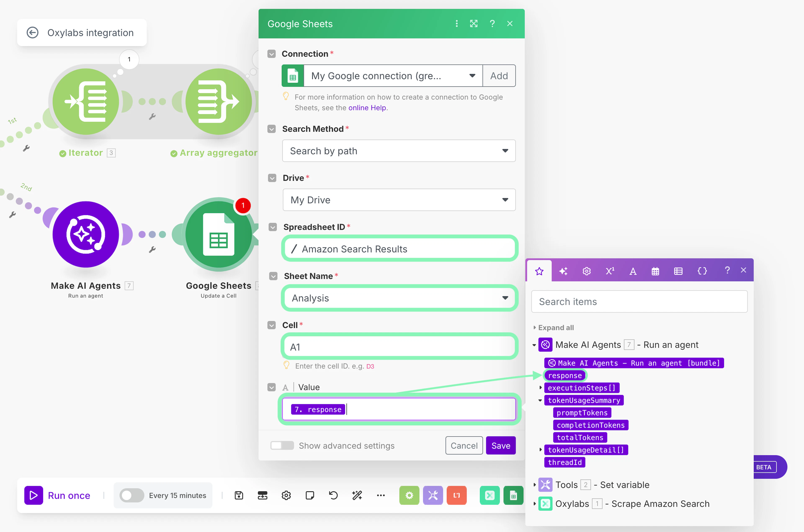The image size is (804, 532).
Task: Click the wrench between Iterator and Array aggregator
Action: pyautogui.click(x=152, y=117)
